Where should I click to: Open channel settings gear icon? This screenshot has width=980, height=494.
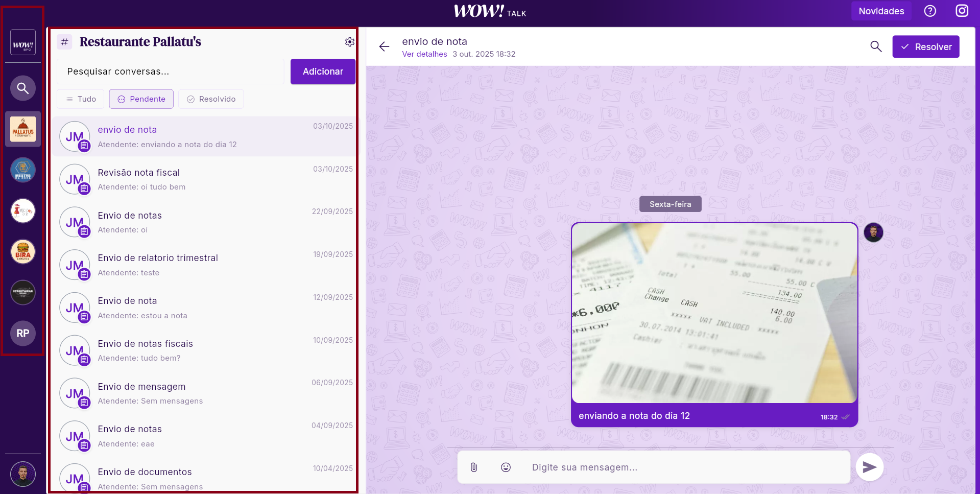tap(349, 42)
